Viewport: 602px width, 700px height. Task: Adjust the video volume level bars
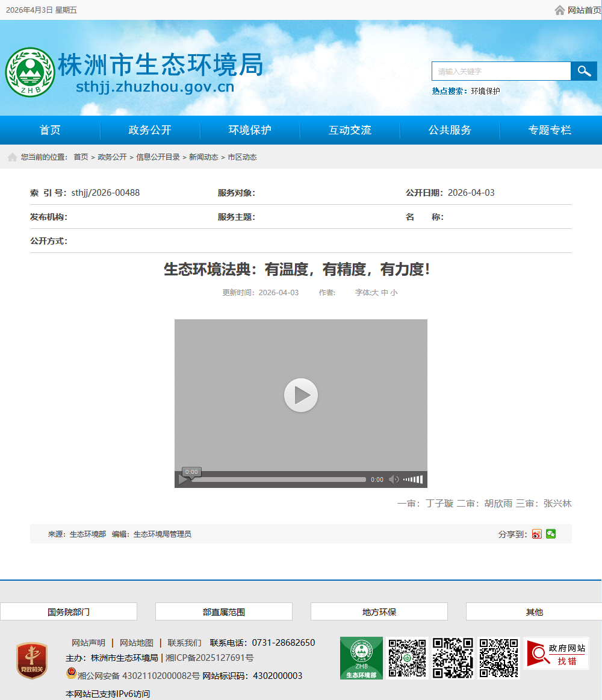(413, 480)
